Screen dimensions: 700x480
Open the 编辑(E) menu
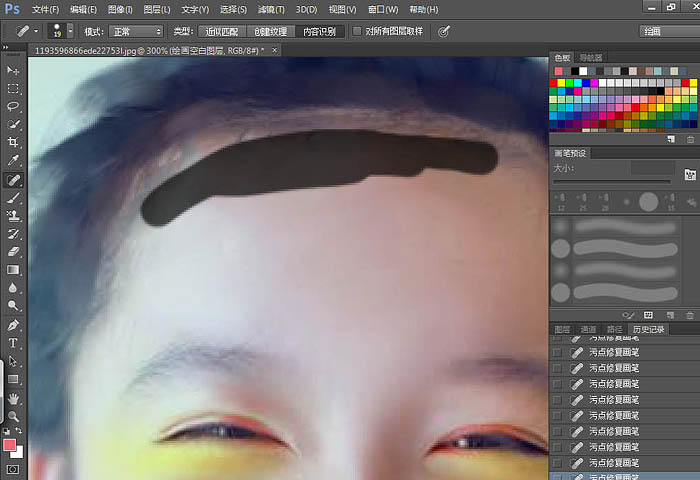(83, 9)
